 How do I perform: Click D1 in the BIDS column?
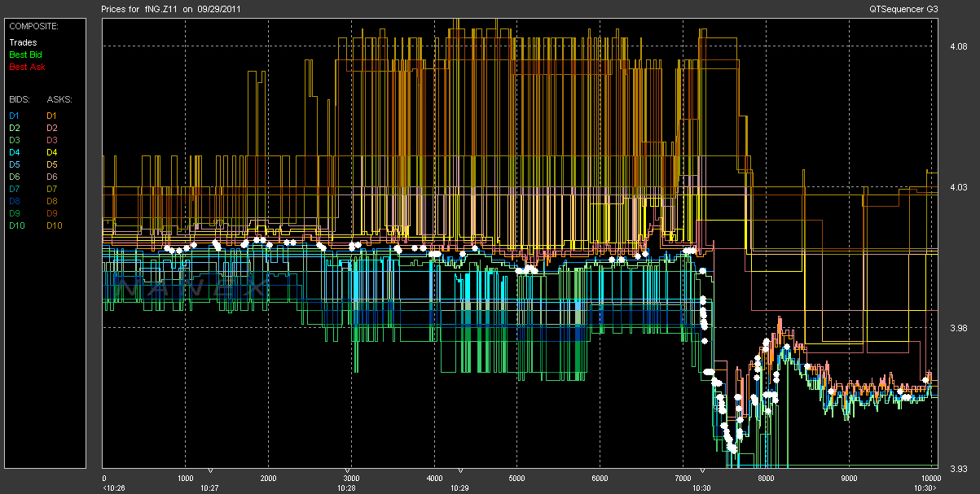point(14,116)
